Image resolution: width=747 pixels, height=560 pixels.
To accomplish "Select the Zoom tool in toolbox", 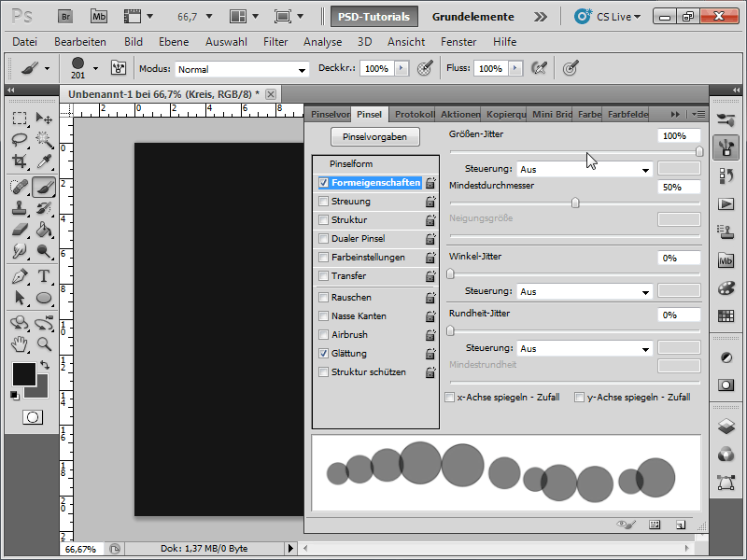I will click(x=44, y=343).
